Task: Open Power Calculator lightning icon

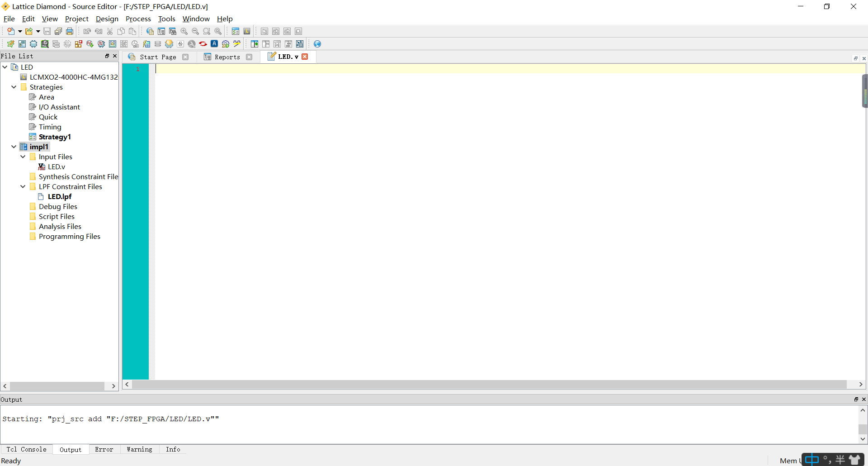Action: pos(146,44)
